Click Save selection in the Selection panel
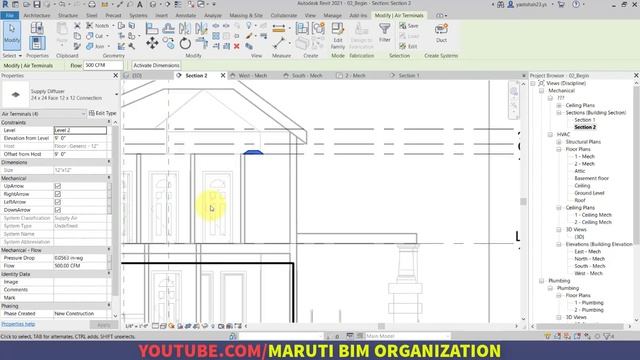The width and height of the screenshot is (640, 360). tap(409, 26)
